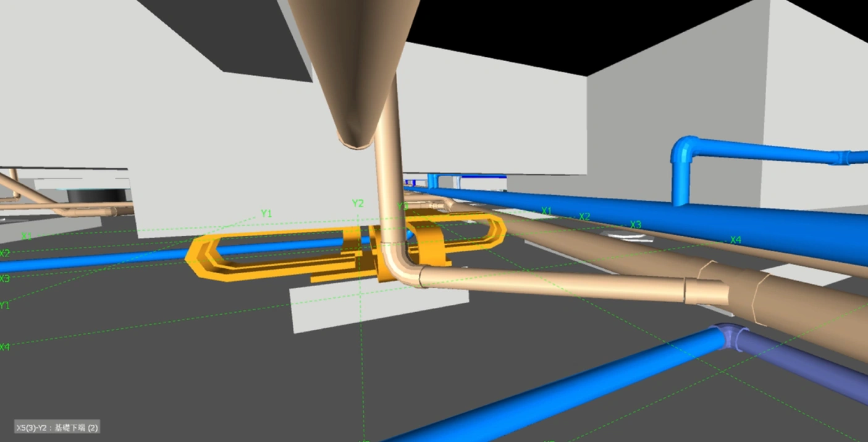Click the grid status label at bottom-left
868x442 pixels.
[57, 427]
